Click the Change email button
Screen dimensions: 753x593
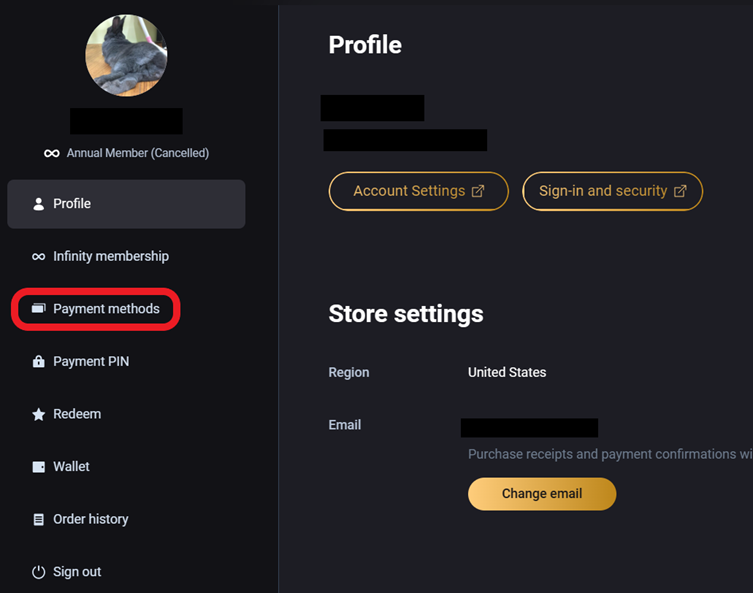(x=542, y=494)
